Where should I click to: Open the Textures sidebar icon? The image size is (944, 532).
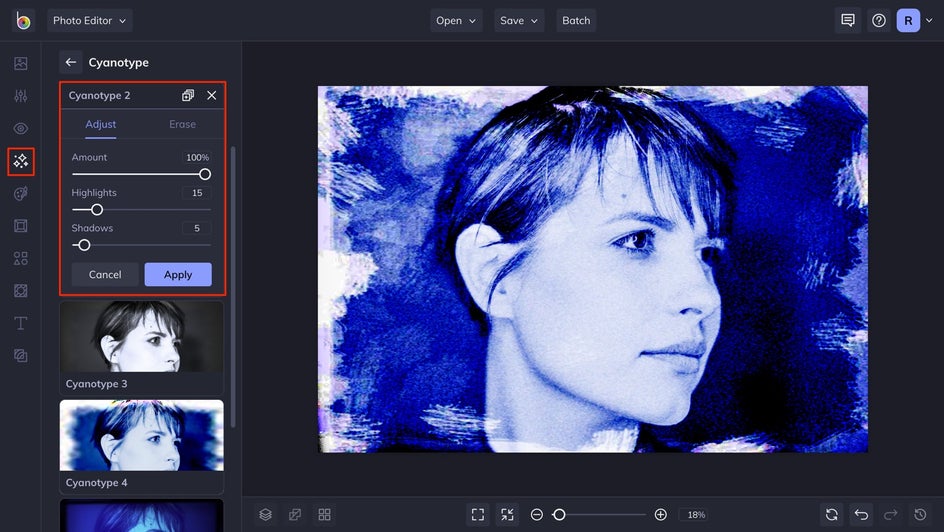20,356
